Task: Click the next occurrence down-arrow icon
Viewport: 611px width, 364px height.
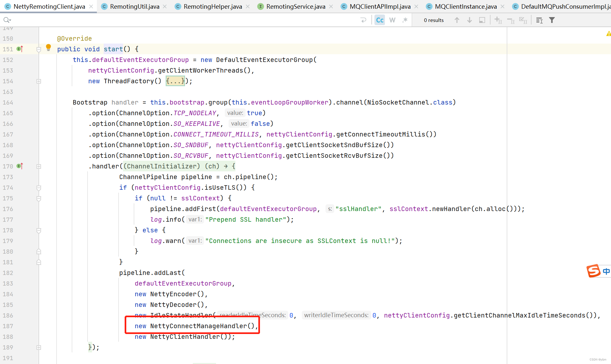Action: (469, 20)
